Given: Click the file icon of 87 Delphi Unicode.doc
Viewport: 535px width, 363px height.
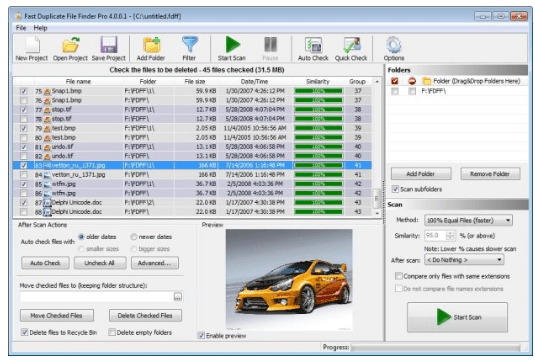Looking at the screenshot, I should 47,203.
